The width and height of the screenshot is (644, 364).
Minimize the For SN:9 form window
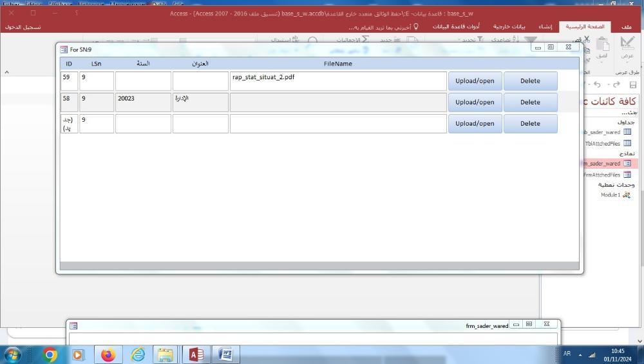[x=538, y=47]
